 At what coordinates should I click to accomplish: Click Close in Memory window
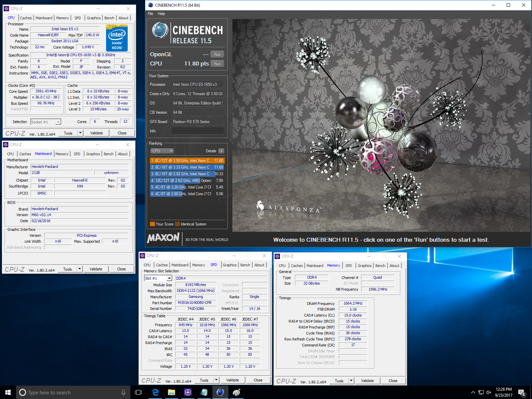[393, 381]
